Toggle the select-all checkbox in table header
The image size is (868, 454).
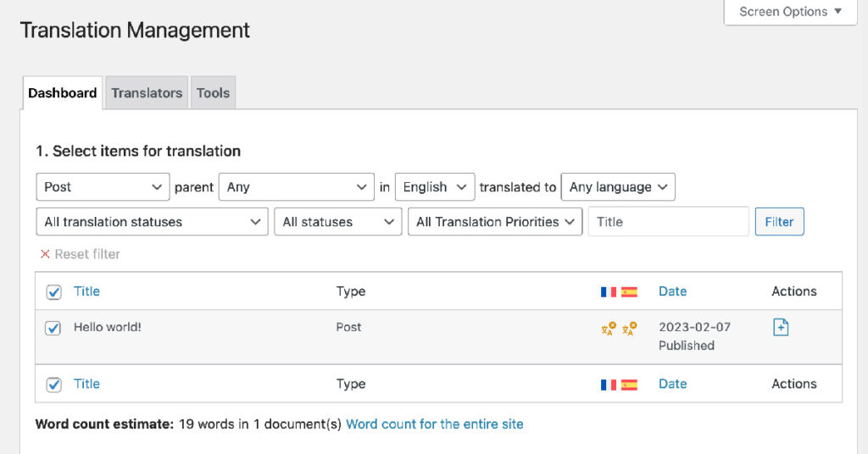53,292
